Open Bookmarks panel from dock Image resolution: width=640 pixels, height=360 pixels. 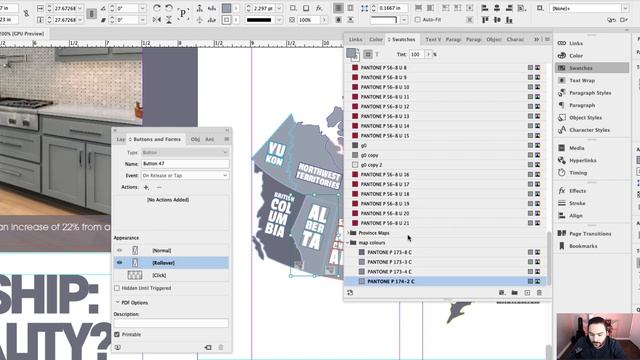tap(583, 246)
